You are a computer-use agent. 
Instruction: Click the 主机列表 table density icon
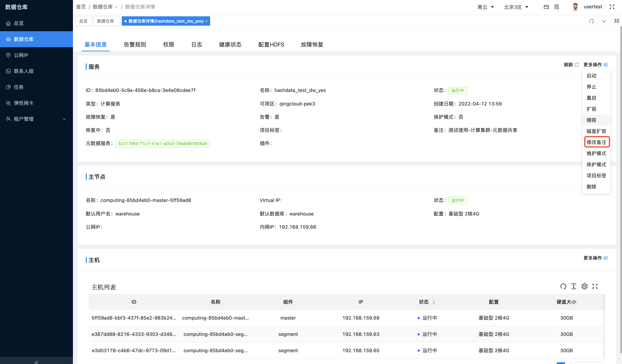coord(574,286)
